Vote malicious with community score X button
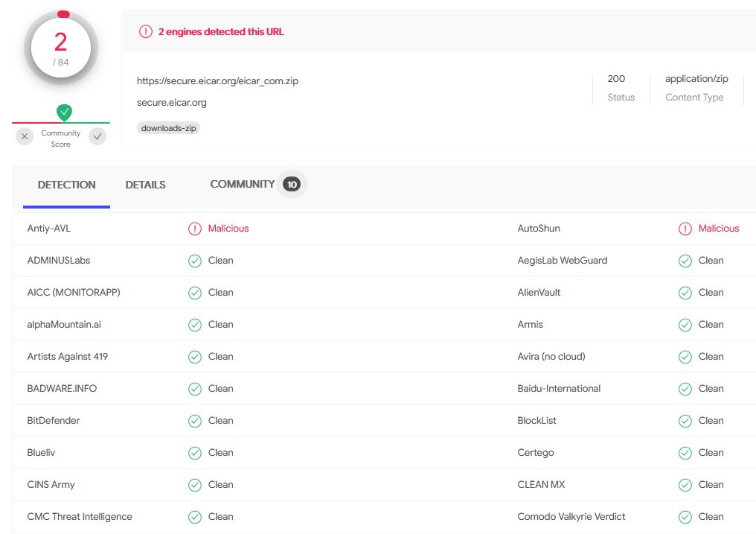This screenshot has height=534, width=756. point(25,136)
